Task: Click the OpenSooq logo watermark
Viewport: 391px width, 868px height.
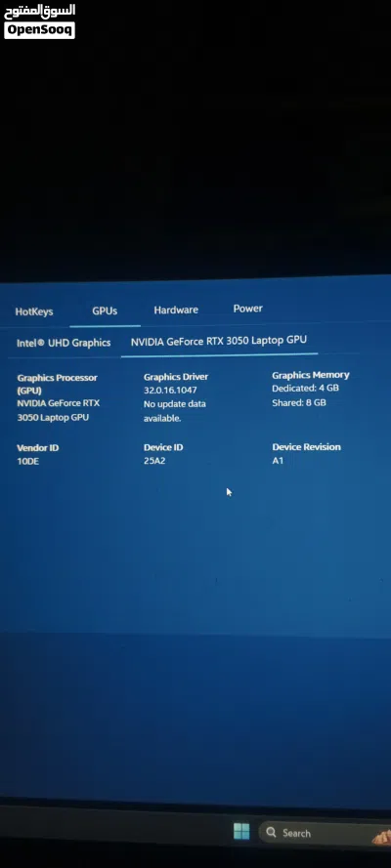Action: 39,21
